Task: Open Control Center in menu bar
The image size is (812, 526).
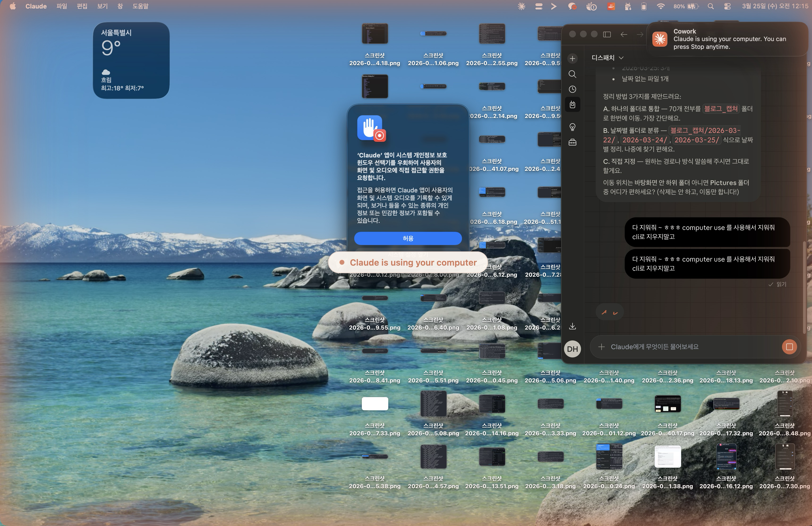Action: click(727, 6)
